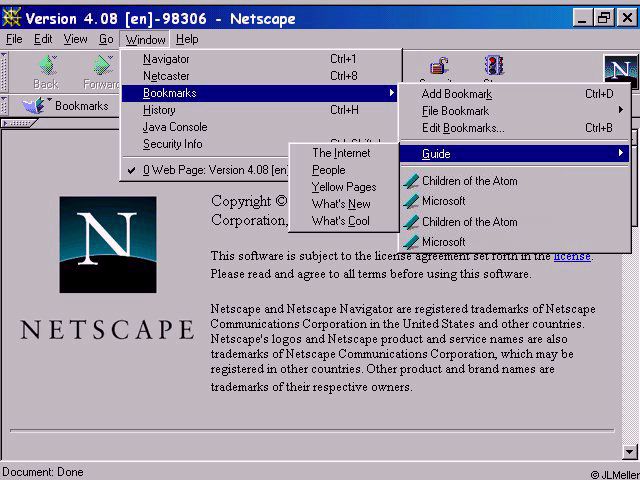Open the File menu

14,39
